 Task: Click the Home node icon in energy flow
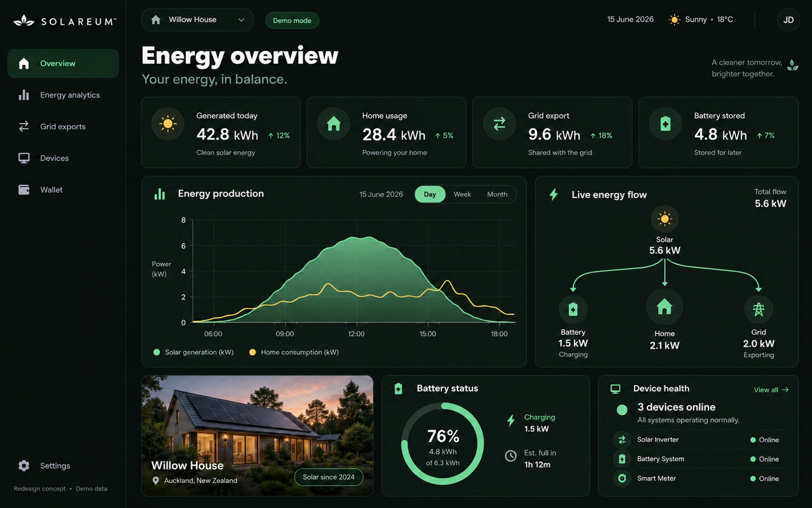665,307
